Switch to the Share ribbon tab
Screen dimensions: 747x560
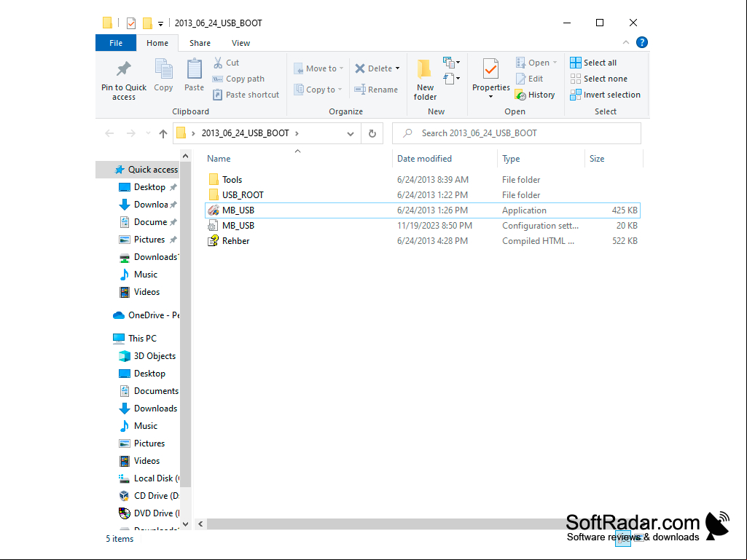[x=200, y=43]
